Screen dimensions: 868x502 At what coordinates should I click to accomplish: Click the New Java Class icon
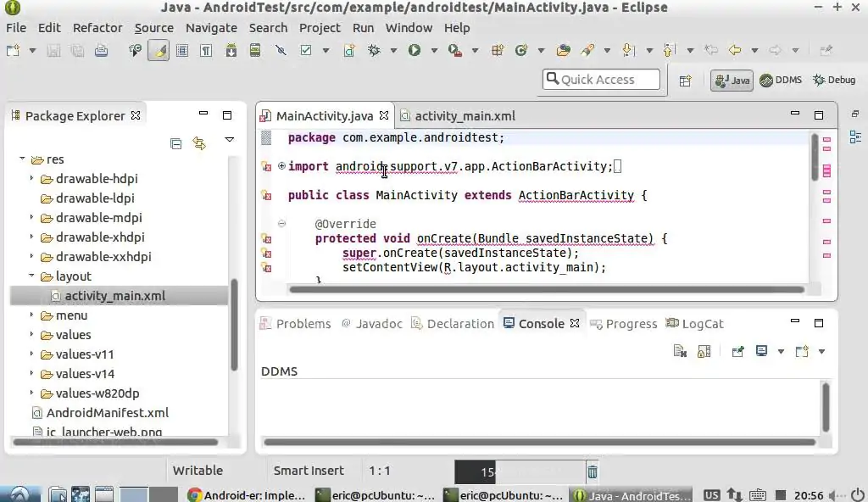(x=521, y=50)
